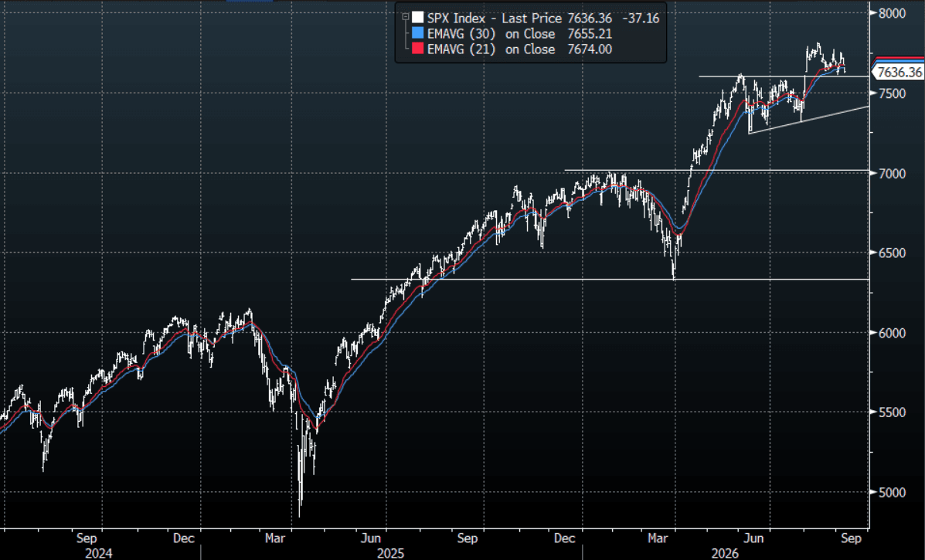925x560 pixels.
Task: Collapse the legend tree box beside SPX Index
Action: coord(405,17)
